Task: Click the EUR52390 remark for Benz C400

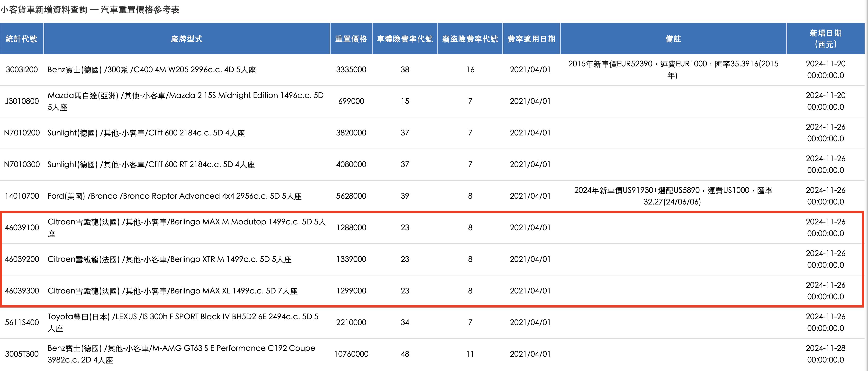Action: [673, 70]
